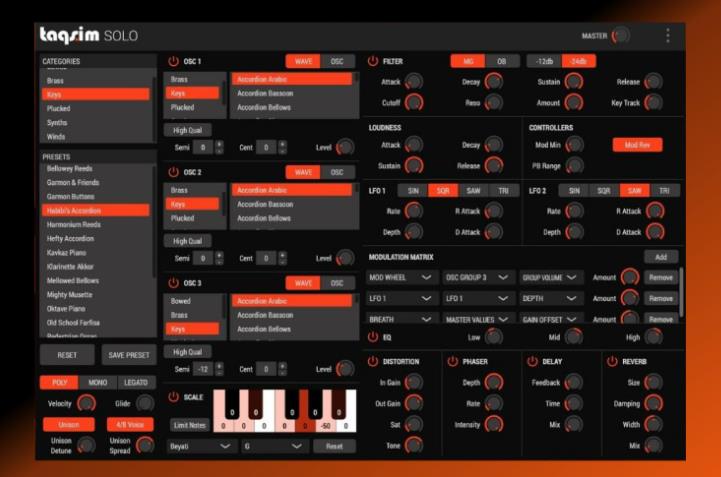Set LFO 1 waveform to SIN
The image size is (721, 477).
tap(413, 190)
